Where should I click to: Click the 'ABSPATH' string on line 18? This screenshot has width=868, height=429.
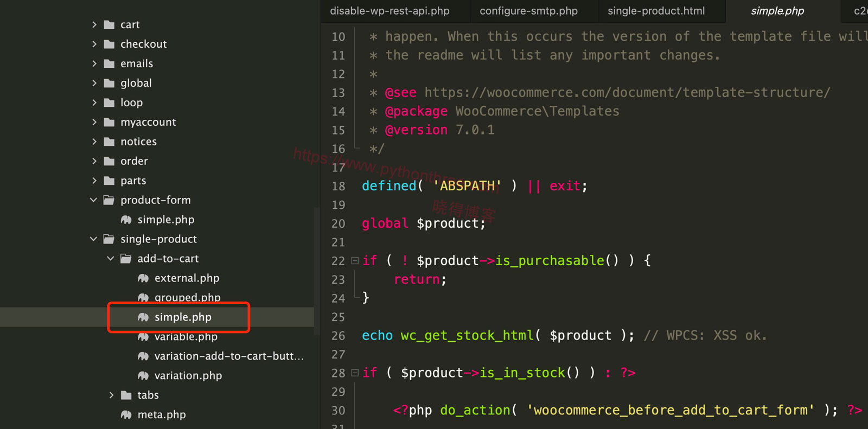(467, 186)
